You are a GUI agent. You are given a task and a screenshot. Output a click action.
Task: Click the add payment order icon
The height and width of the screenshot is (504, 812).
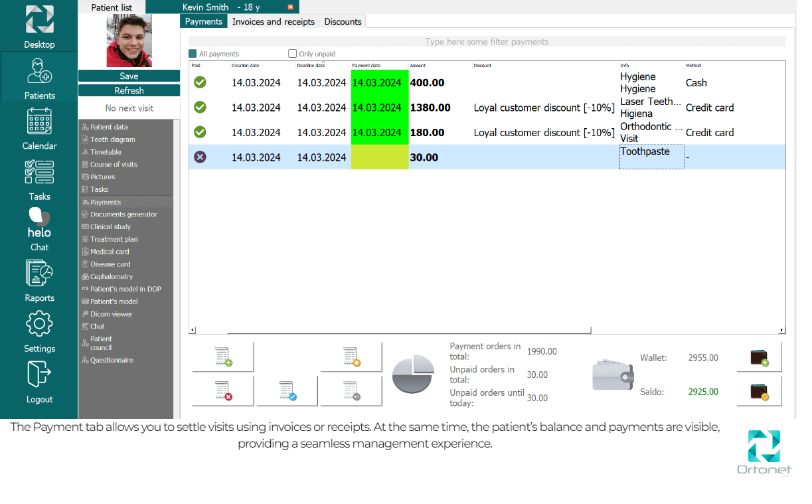(223, 357)
